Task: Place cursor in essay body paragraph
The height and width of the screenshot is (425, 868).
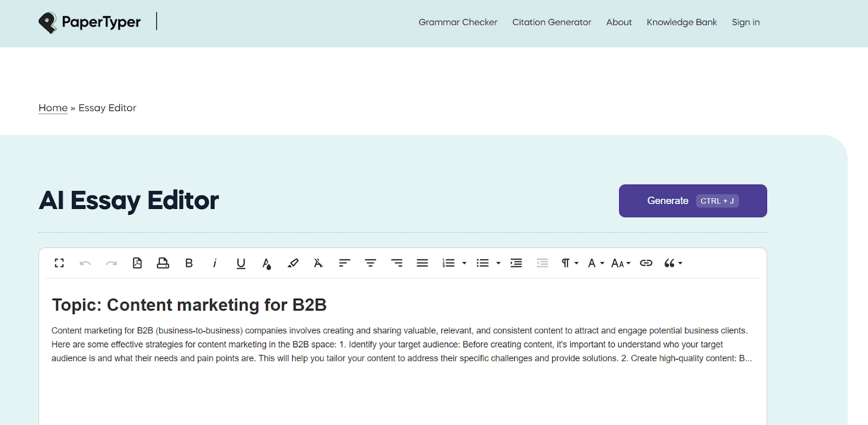Action: (x=401, y=344)
